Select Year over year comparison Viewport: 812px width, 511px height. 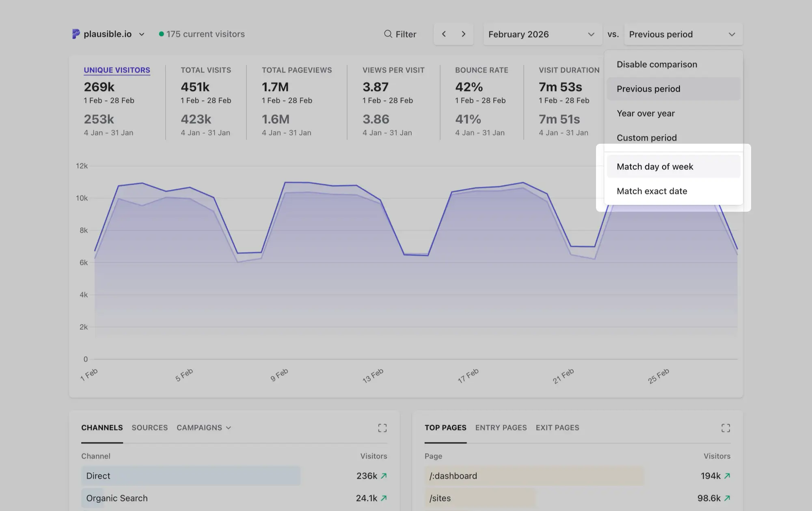point(646,113)
